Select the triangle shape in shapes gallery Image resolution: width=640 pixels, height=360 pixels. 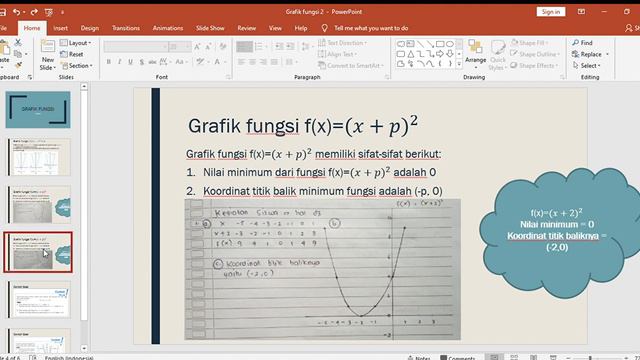tap(411, 54)
